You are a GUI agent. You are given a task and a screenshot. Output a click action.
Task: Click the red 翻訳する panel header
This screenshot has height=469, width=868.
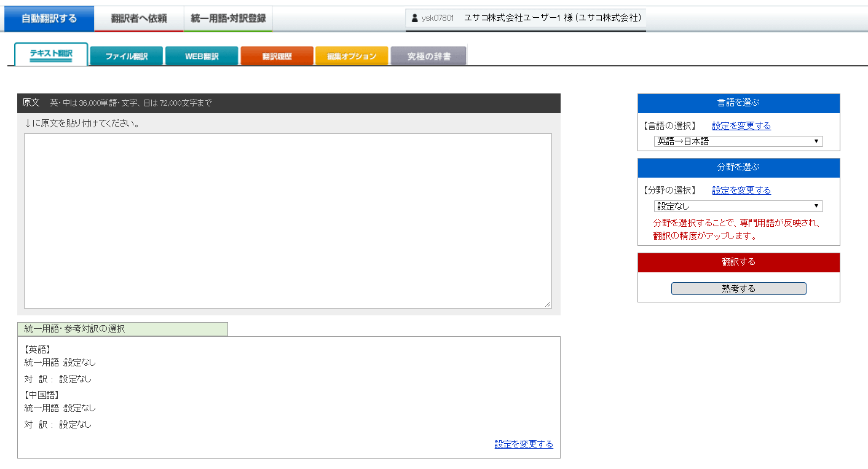click(738, 262)
